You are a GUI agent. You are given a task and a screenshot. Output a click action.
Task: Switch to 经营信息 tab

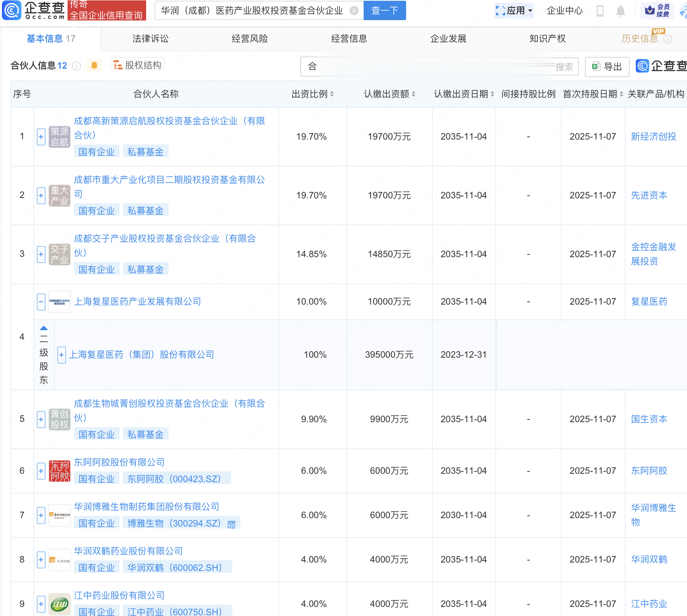click(x=349, y=39)
